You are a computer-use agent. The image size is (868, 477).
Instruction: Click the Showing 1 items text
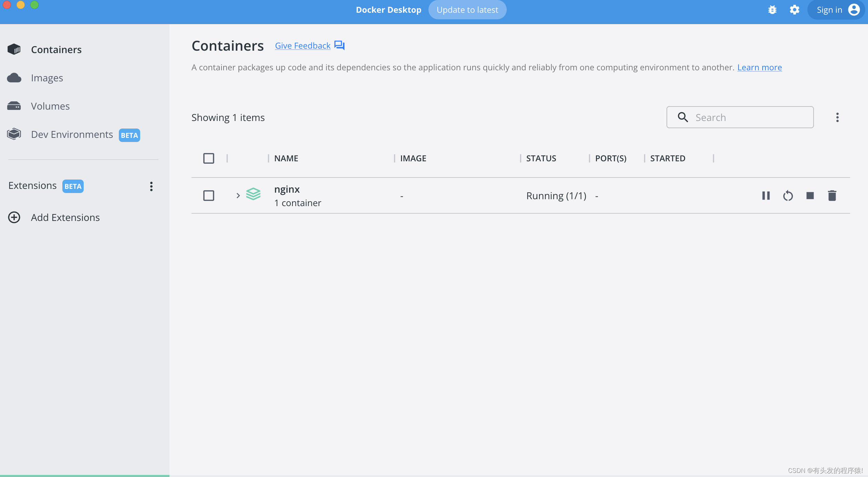(x=228, y=118)
